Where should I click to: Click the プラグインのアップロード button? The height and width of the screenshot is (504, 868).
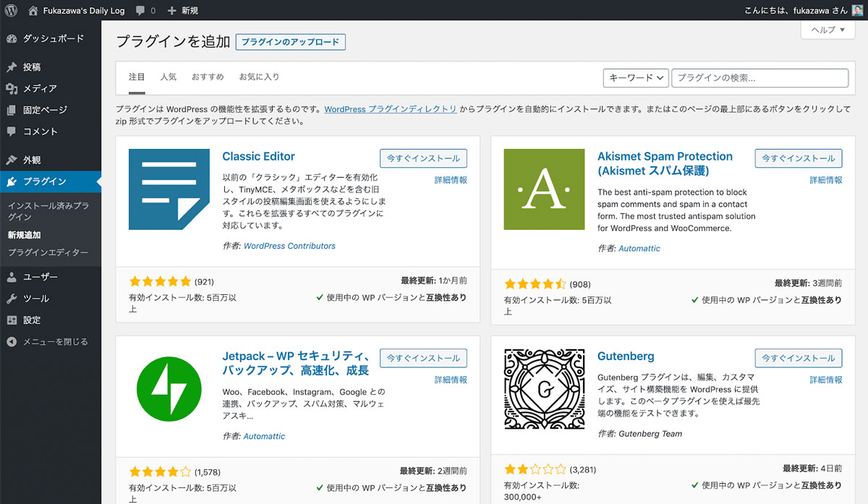tap(290, 42)
